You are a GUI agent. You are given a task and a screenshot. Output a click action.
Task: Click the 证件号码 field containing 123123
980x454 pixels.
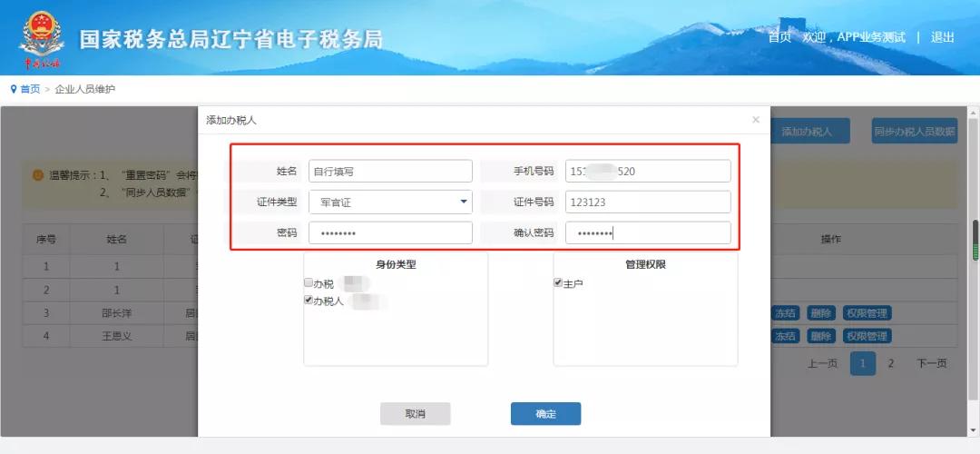(x=648, y=202)
